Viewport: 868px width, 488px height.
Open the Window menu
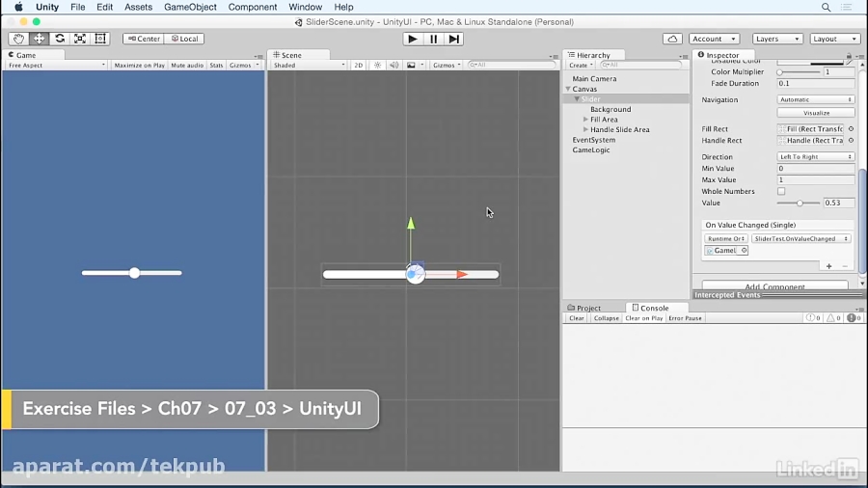[x=305, y=7]
